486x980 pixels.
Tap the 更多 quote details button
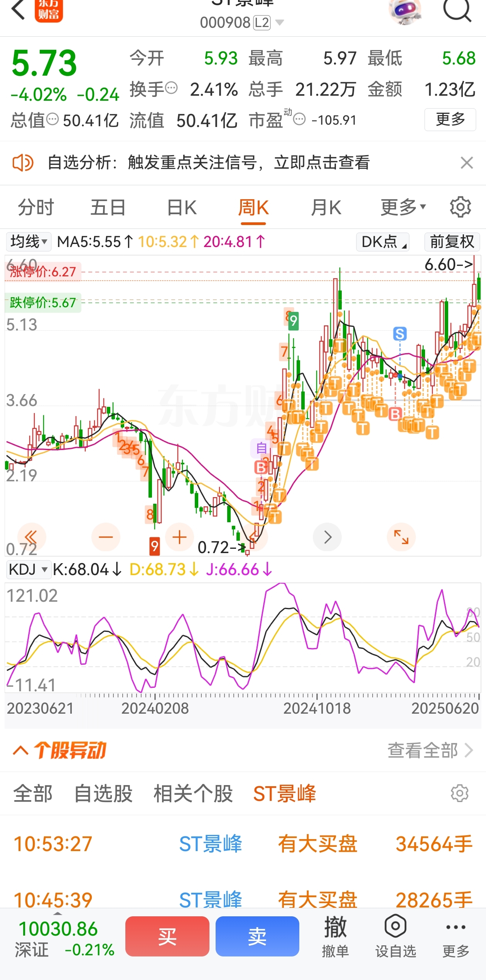[x=450, y=120]
